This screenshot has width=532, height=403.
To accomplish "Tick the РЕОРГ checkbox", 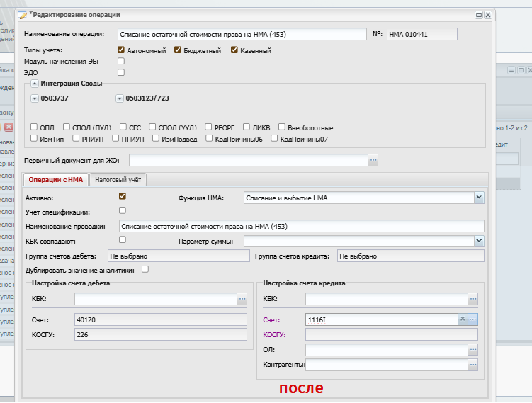I will tap(208, 127).
